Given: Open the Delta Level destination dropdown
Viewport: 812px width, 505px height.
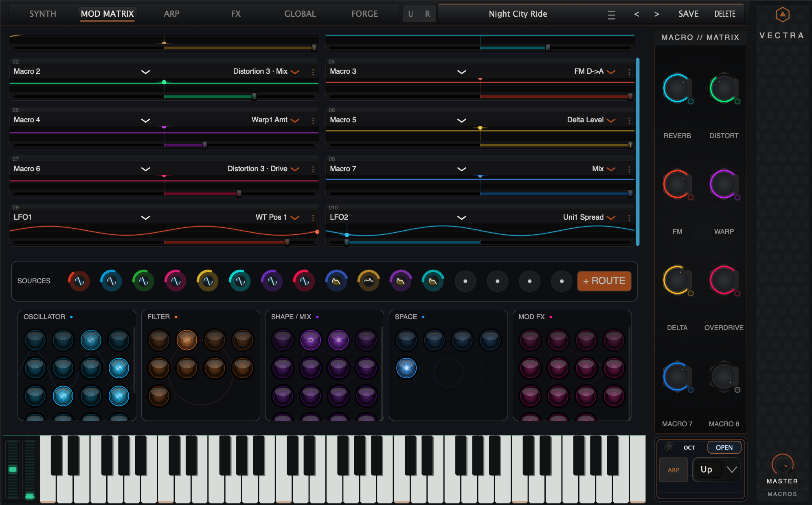Looking at the screenshot, I should pos(611,120).
